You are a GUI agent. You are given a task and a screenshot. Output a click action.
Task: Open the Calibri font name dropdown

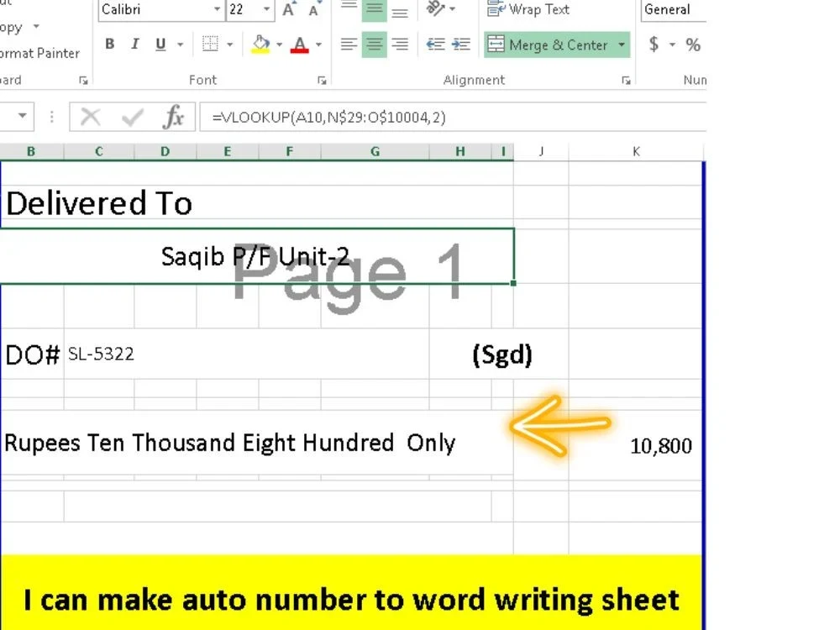217,9
